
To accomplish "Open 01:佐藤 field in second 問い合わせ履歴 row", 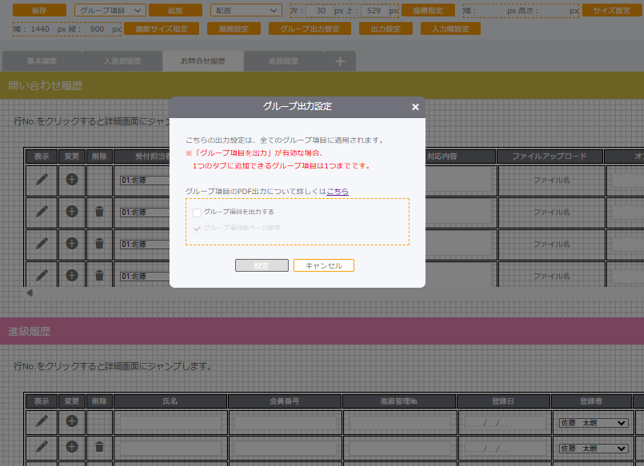I will pyautogui.click(x=145, y=212).
